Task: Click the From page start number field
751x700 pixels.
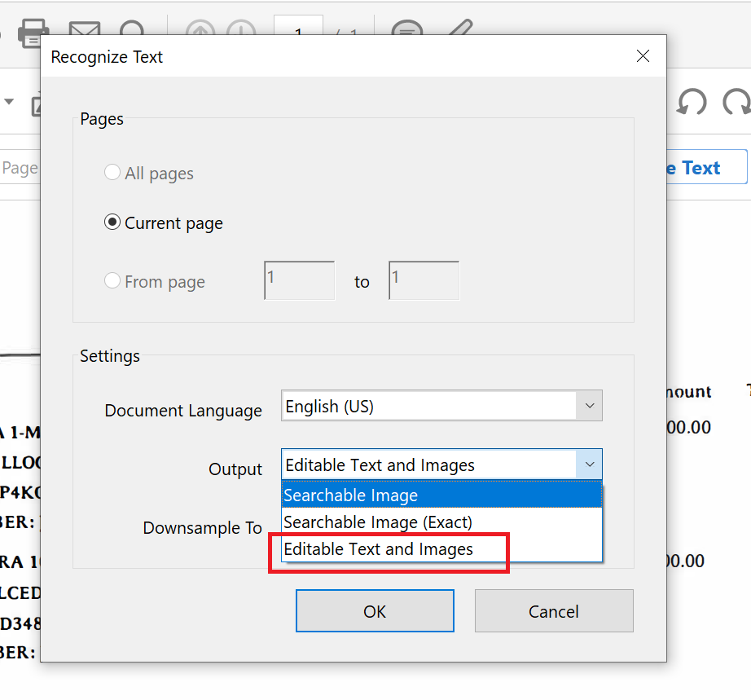Action: (299, 281)
